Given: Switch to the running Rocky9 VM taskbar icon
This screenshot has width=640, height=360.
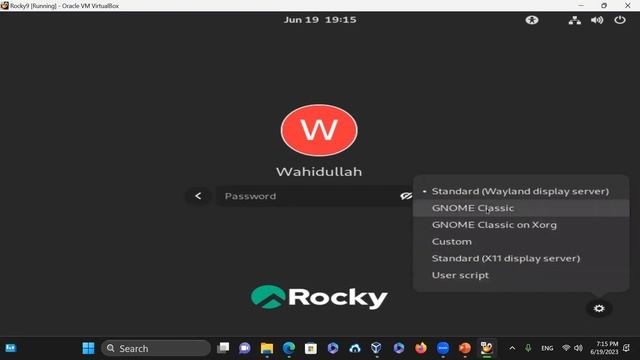Looking at the screenshot, I should click(x=487, y=348).
